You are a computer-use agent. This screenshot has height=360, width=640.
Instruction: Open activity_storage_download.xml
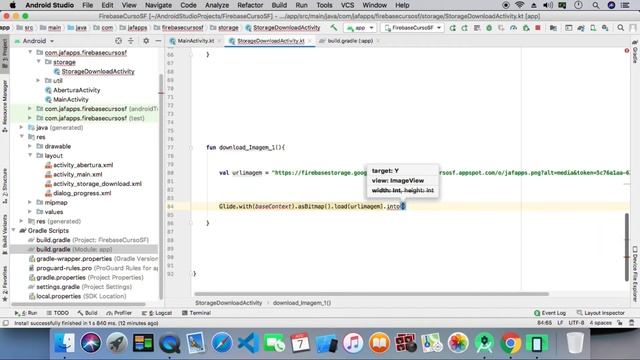click(x=97, y=184)
